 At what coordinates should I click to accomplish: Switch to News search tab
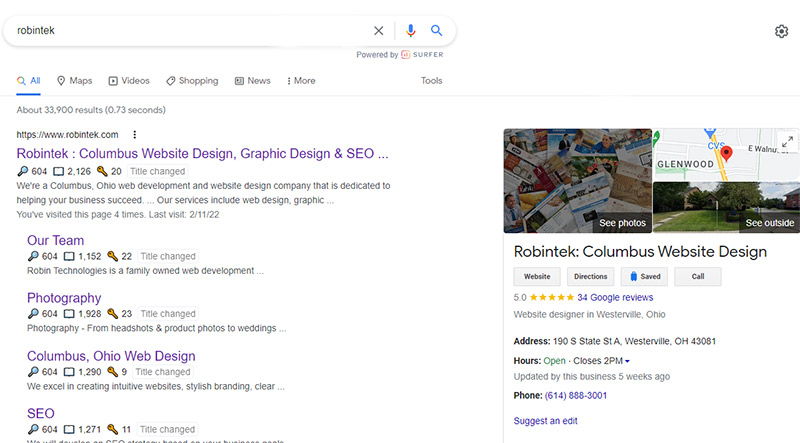click(x=253, y=81)
